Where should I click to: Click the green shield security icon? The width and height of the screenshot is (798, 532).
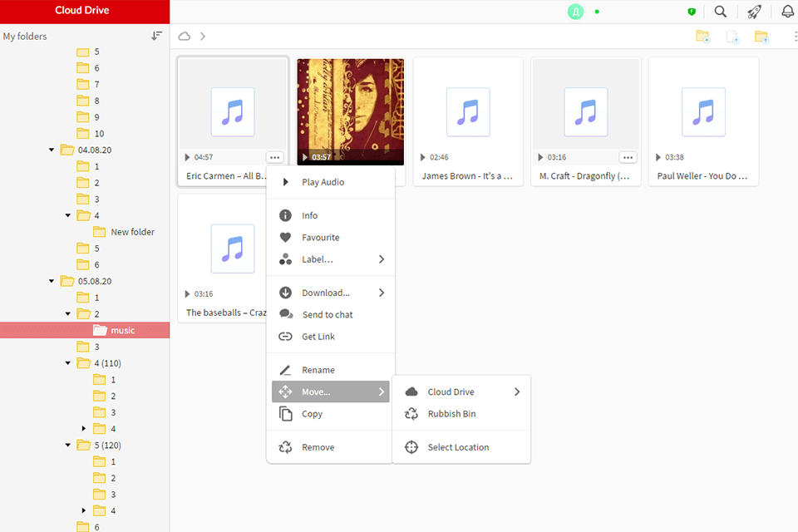692,12
